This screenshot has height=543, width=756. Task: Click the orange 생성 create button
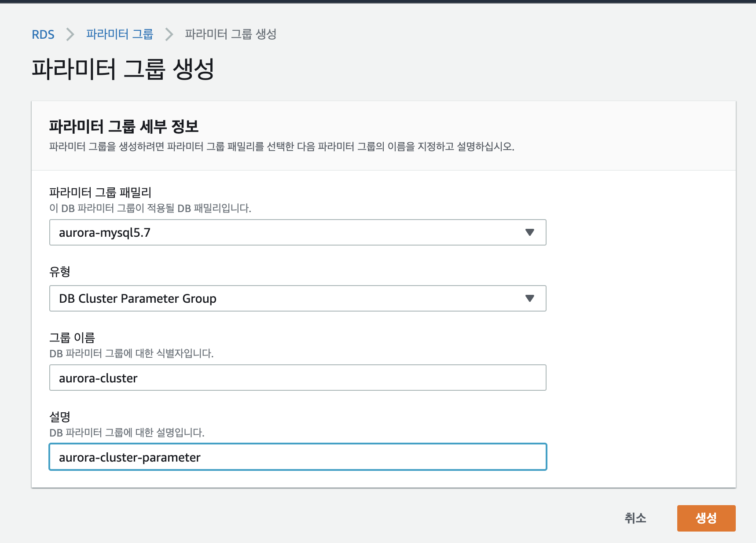[706, 518]
